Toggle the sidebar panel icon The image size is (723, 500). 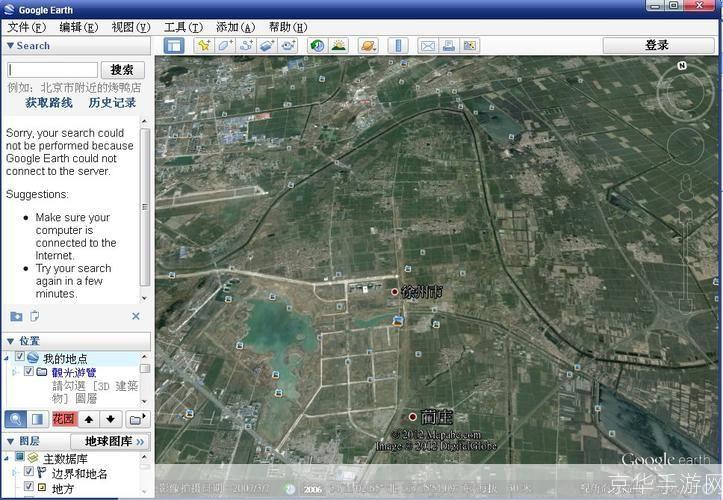(x=174, y=46)
